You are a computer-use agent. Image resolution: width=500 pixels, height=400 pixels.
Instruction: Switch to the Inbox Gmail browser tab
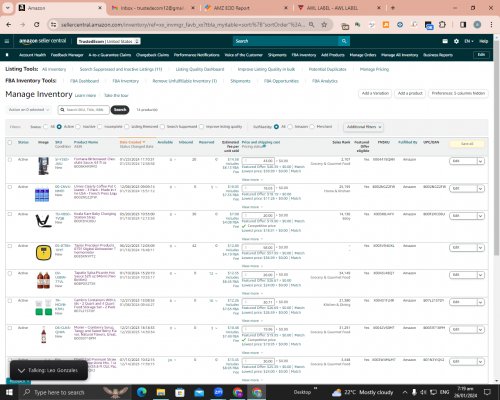(x=153, y=8)
